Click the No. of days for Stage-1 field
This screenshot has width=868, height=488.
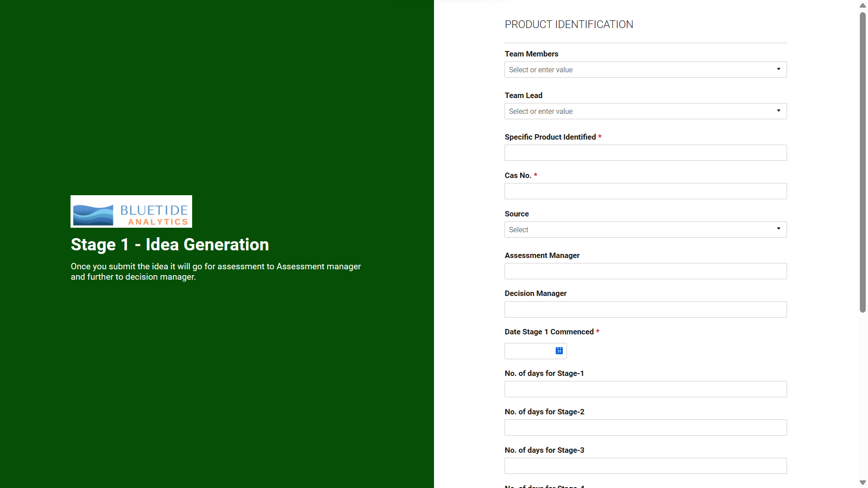(x=645, y=389)
